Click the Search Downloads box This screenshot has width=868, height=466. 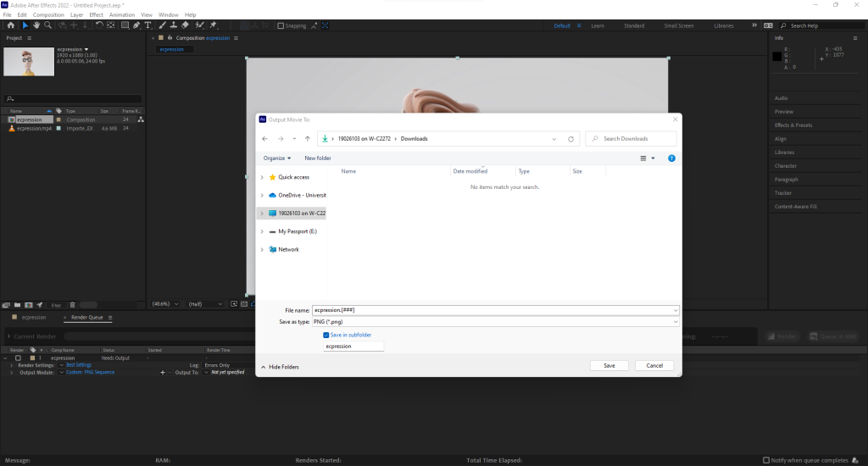click(631, 139)
